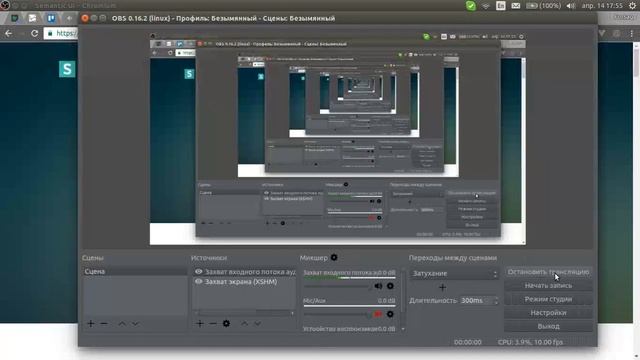Click Начать запись button
The height and width of the screenshot is (360, 640).
[x=548, y=286]
